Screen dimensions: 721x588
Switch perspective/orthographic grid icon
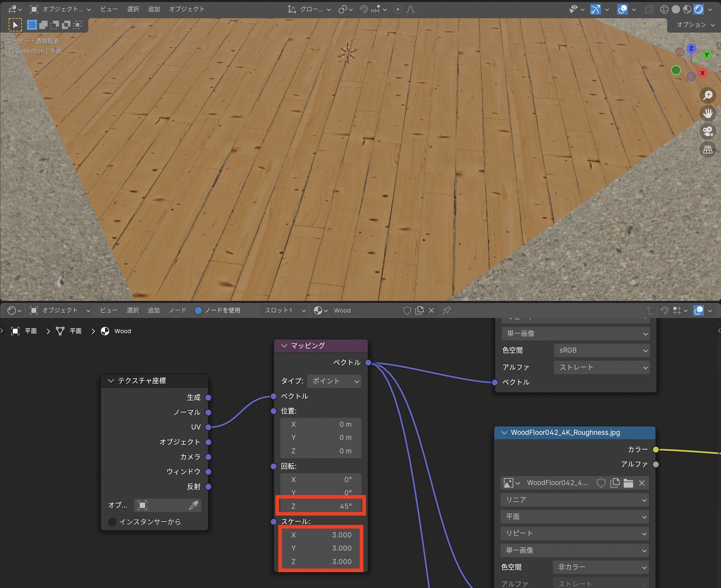pyautogui.click(x=708, y=149)
